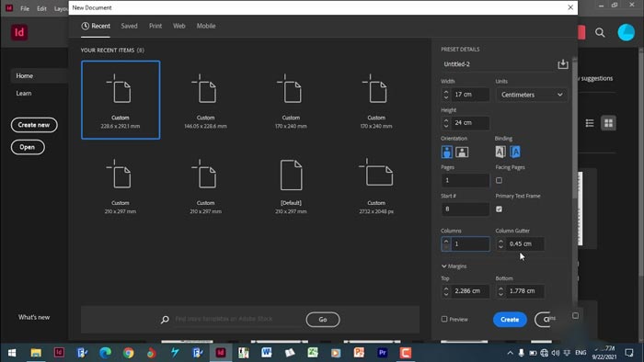This screenshot has height=362, width=644.
Task: Click the Width field showing 17 cm
Action: tap(470, 95)
